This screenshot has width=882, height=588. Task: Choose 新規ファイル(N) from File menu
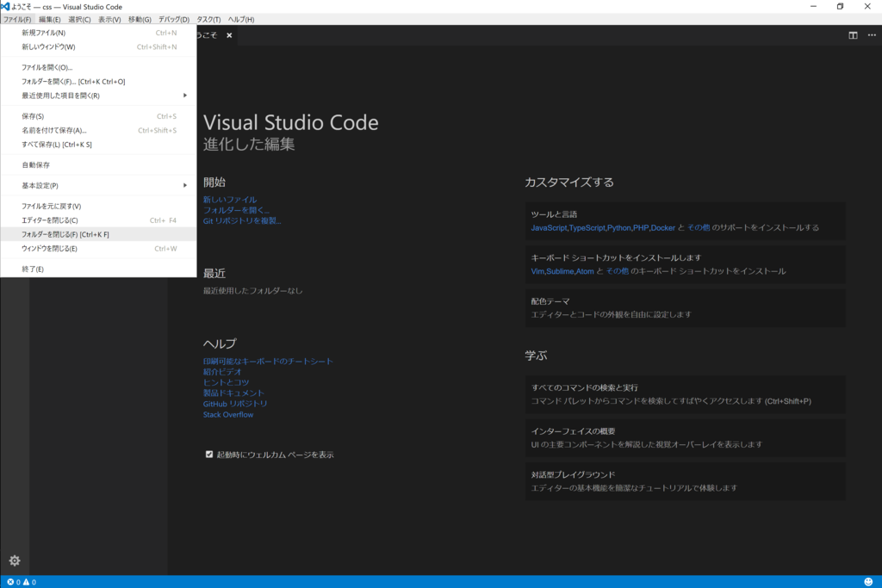98,33
